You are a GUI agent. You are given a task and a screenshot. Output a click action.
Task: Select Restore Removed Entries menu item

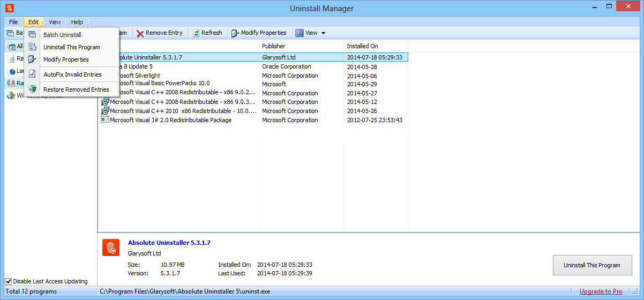[72, 89]
